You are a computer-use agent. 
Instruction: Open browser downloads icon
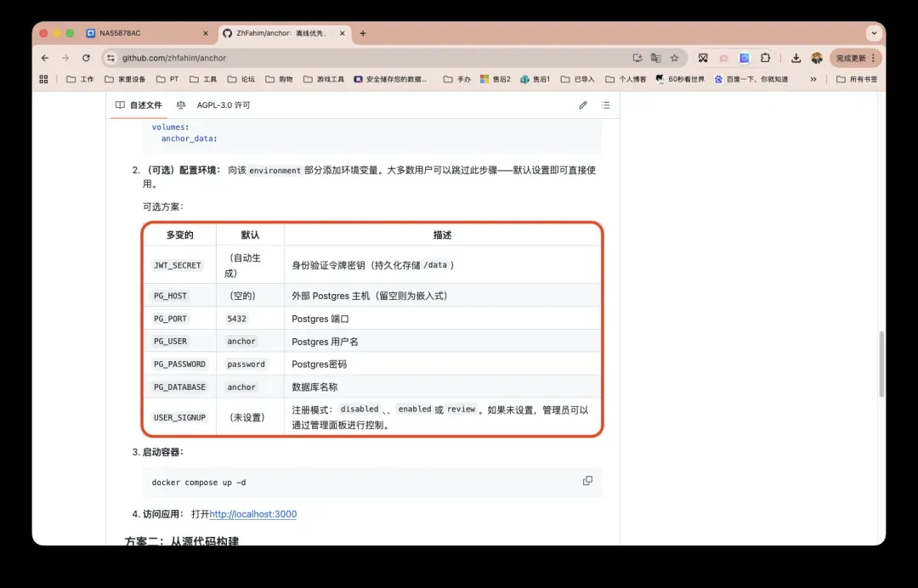796,58
